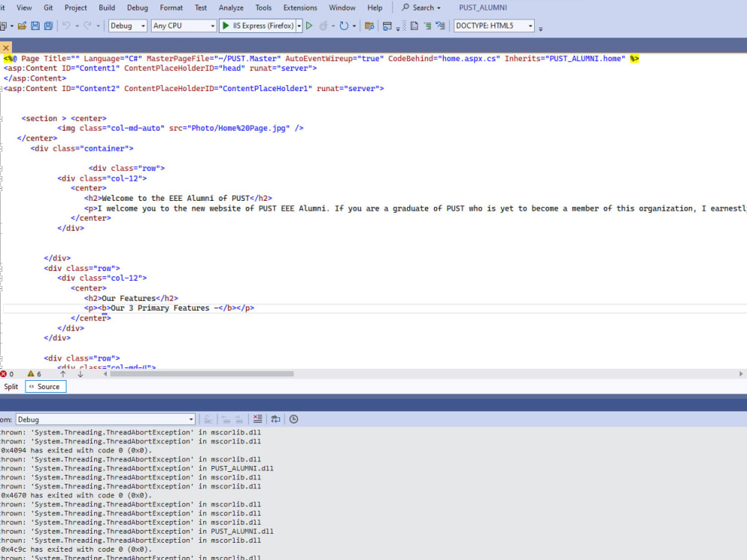Close the document tab with X
Screen dimensions: 747x560
click(6, 48)
